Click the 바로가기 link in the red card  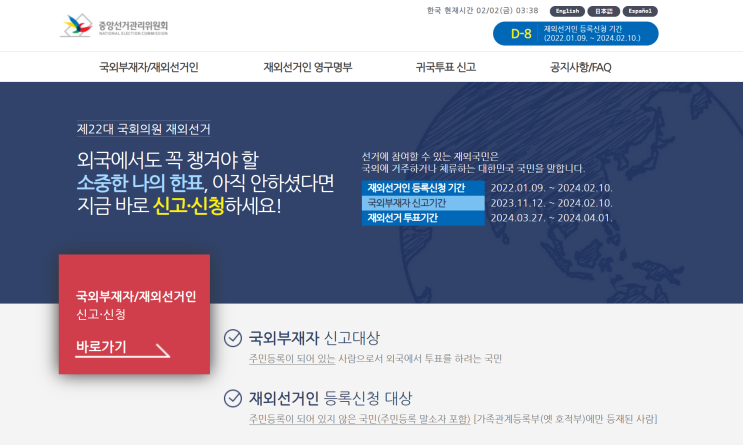pyautogui.click(x=101, y=346)
